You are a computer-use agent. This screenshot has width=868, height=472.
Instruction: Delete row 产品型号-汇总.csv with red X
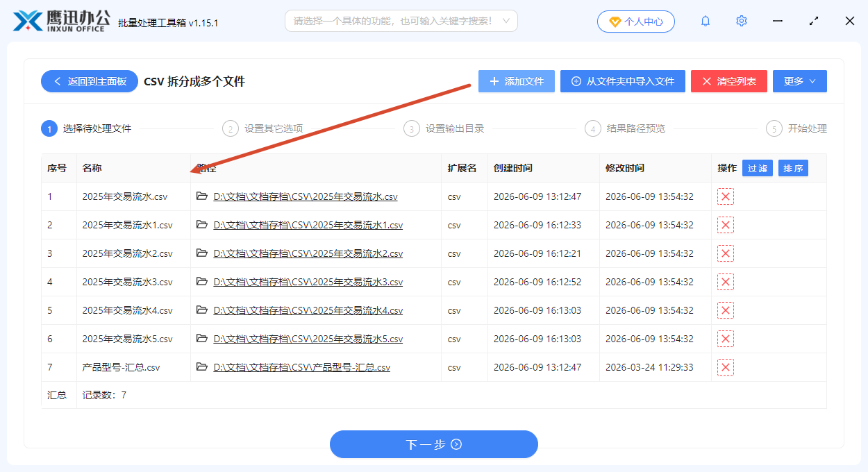(726, 367)
